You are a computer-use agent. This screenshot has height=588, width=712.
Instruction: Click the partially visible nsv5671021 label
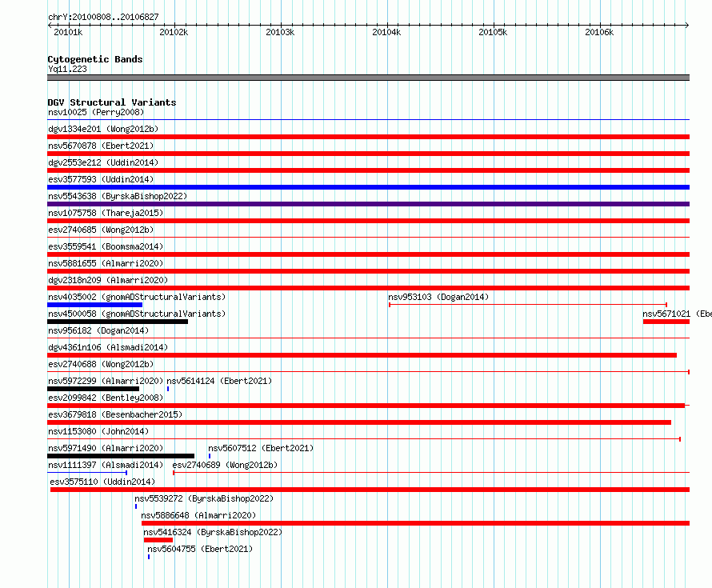point(677,314)
